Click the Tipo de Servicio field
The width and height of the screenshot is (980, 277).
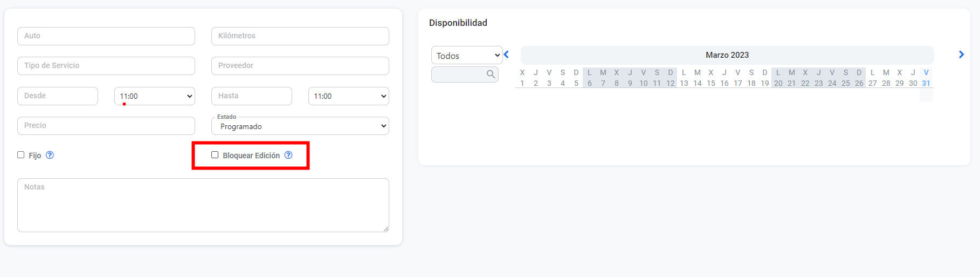pyautogui.click(x=106, y=66)
